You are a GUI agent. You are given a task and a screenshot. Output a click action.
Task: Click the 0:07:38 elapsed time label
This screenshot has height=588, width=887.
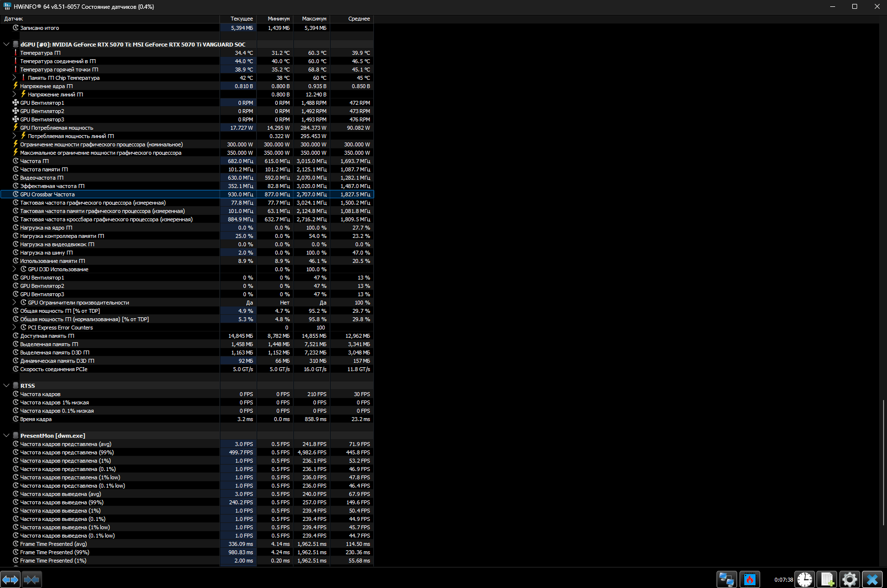point(783,580)
